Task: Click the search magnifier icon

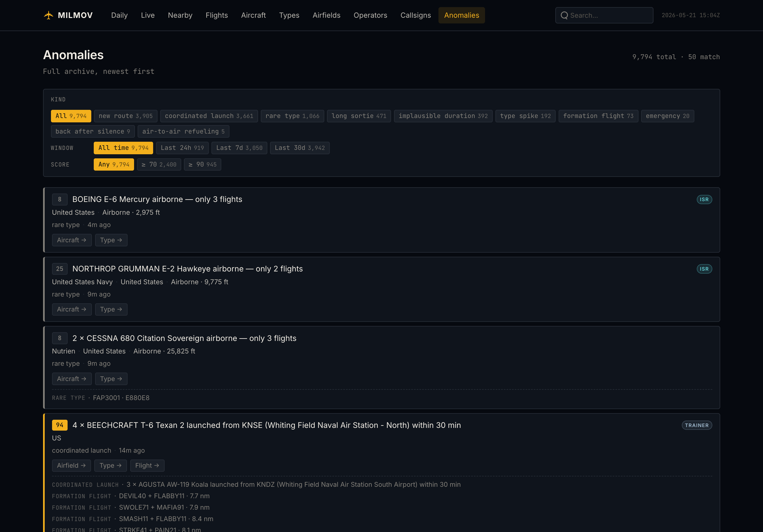Action: tap(564, 15)
